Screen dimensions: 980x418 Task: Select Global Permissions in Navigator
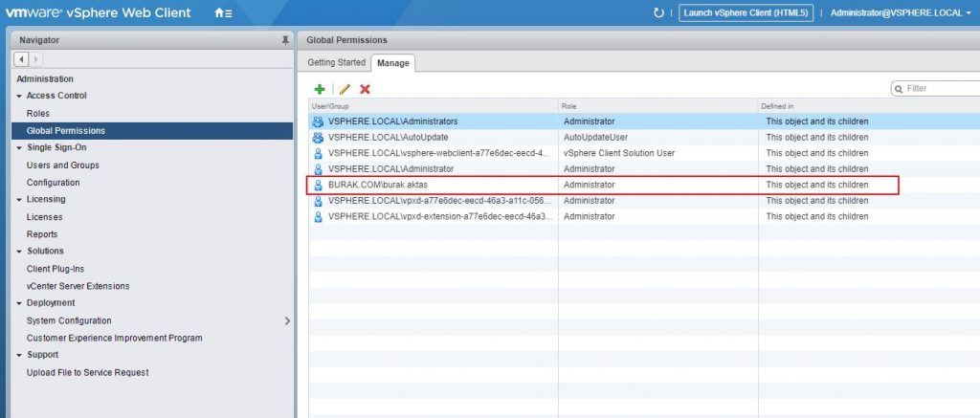152,131
